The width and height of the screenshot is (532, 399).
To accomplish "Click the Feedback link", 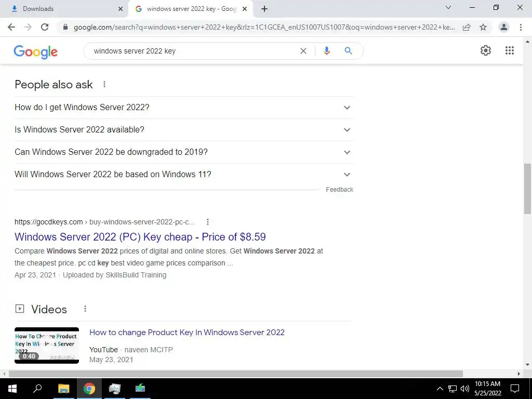I will pyautogui.click(x=340, y=190).
